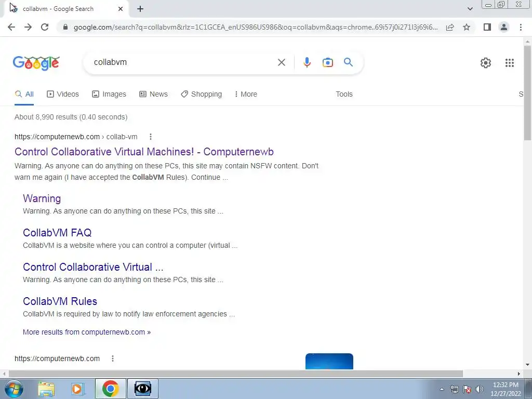Open the Warning sitelink
Screen dimensions: 532x399
42,198
